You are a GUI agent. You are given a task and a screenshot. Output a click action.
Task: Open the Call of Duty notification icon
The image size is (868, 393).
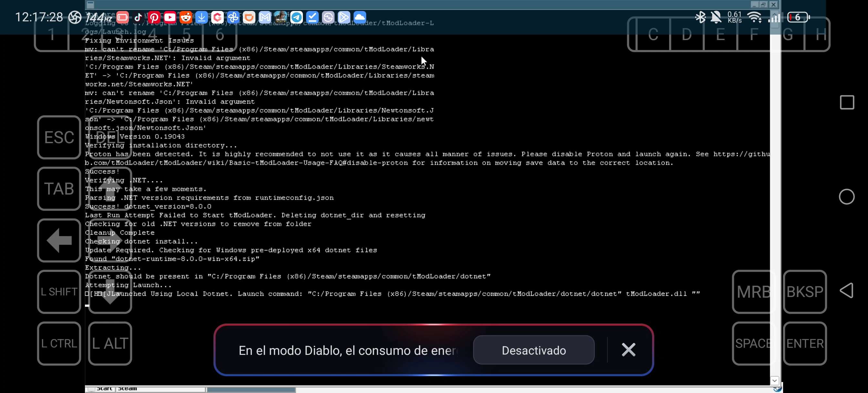point(280,17)
